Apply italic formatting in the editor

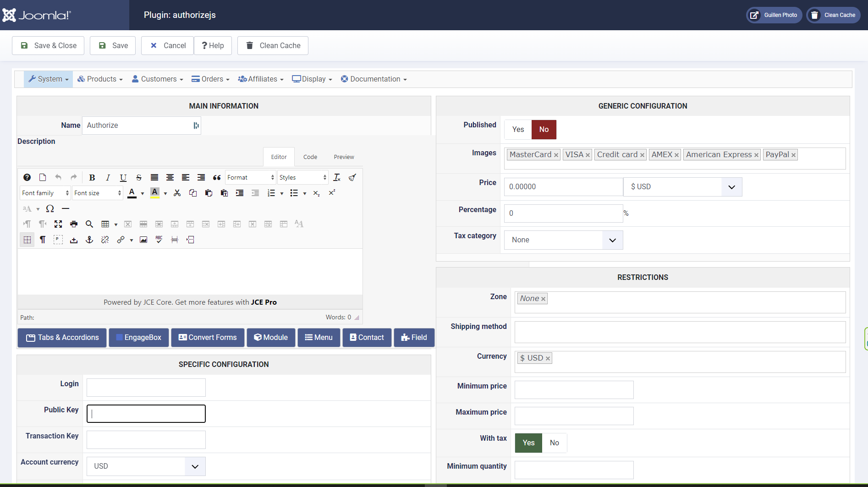[108, 178]
